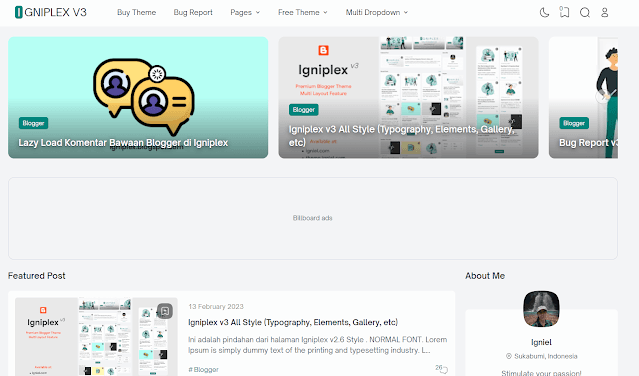Click the IGNIPLEX V3 site logo
Viewport: 639px width, 376px height.
click(x=51, y=12)
